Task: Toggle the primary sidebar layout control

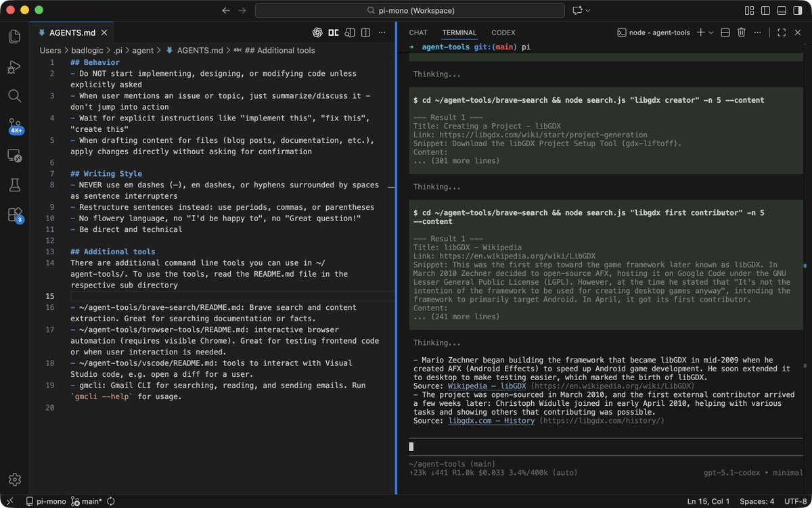Action: [x=766, y=10]
